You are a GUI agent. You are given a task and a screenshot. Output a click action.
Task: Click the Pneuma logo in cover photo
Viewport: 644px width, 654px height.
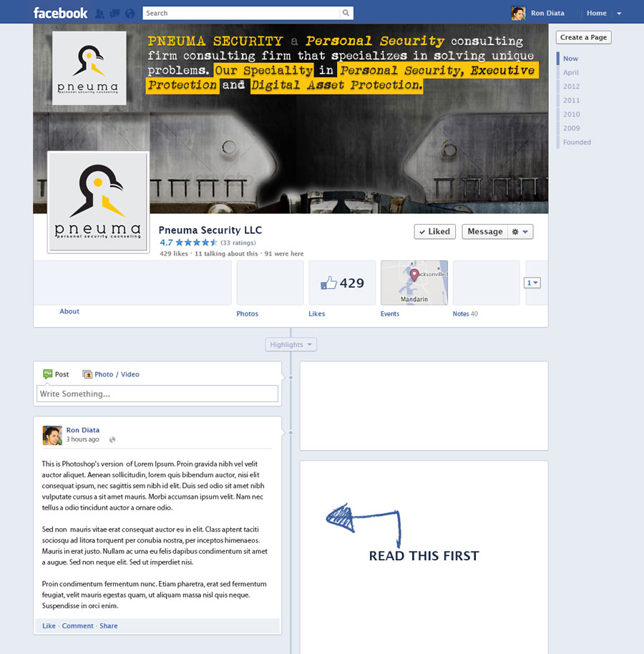pyautogui.click(x=89, y=68)
